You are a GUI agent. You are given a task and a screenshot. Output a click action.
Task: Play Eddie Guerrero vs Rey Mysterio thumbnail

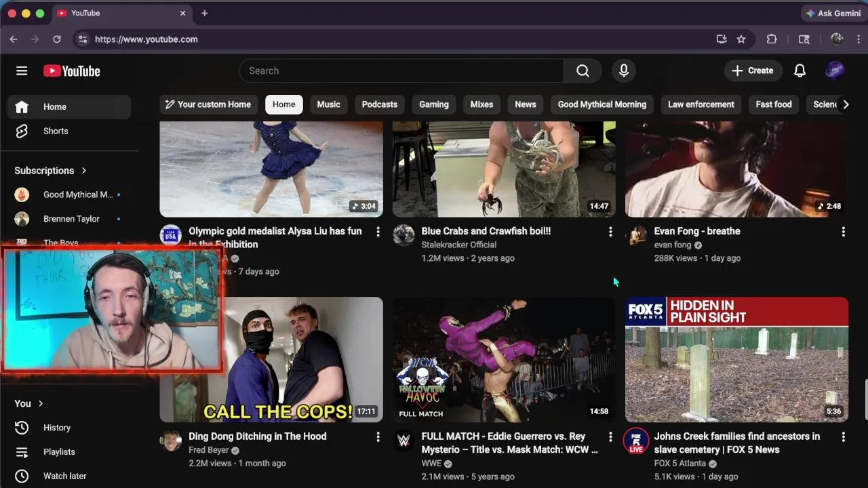pos(504,359)
